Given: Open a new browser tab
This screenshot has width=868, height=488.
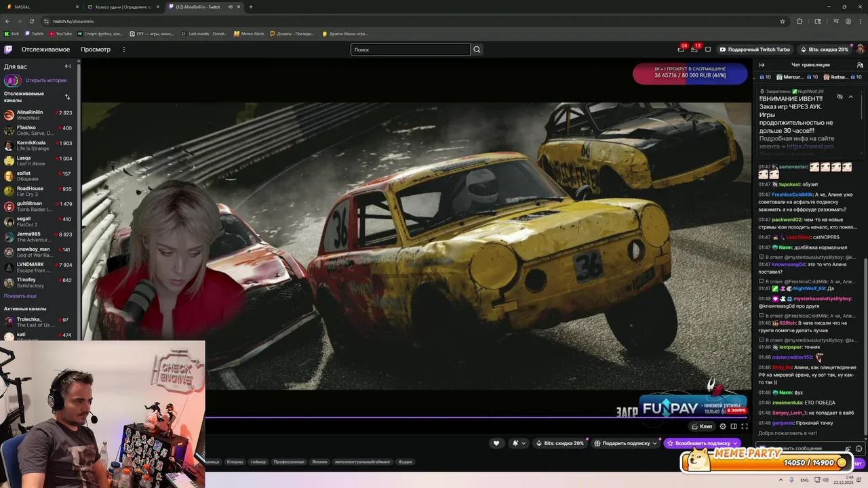Looking at the screenshot, I should pos(251,7).
